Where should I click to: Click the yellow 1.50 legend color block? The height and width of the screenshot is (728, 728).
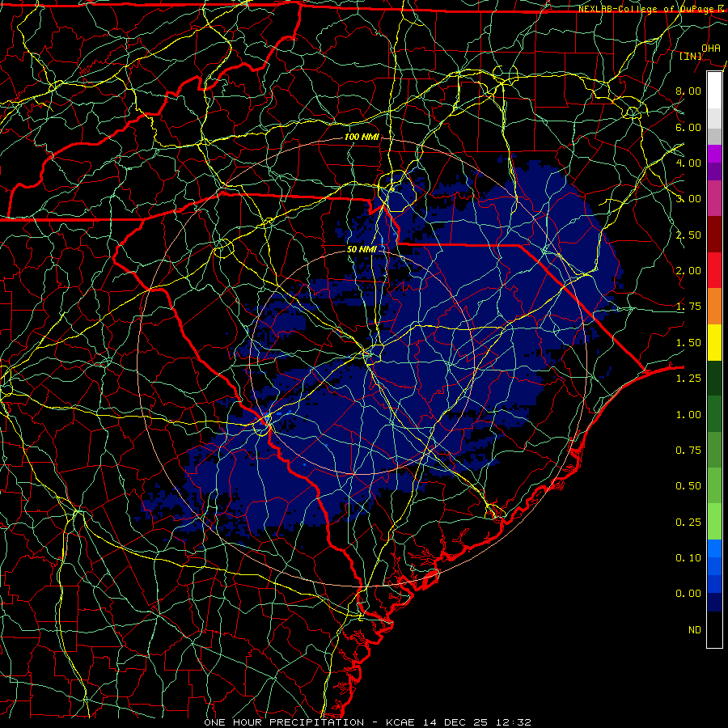714,342
